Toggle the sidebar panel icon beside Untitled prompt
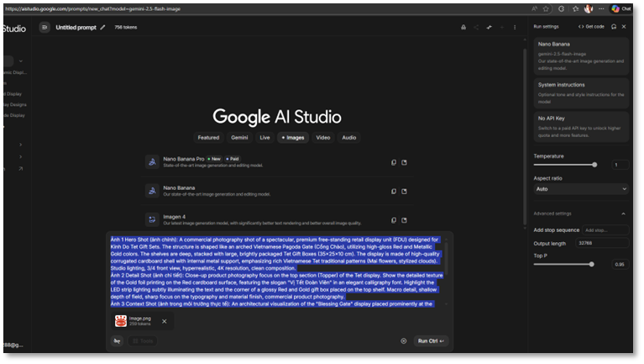The width and height of the screenshot is (644, 364). coord(45,27)
